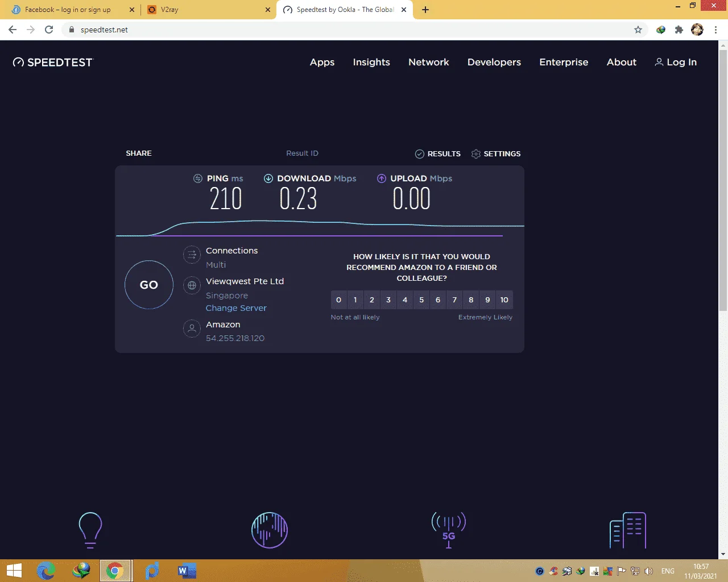Rate recommendation as 9
The height and width of the screenshot is (582, 728).
point(487,300)
